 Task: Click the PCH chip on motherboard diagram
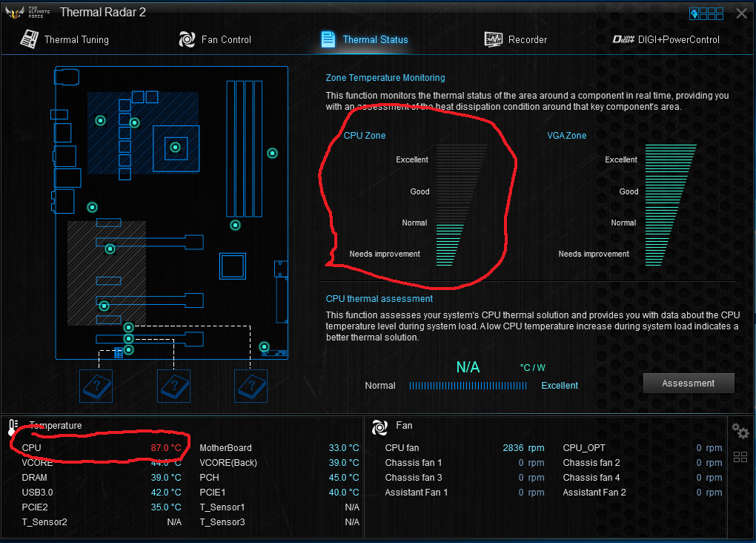tap(233, 266)
